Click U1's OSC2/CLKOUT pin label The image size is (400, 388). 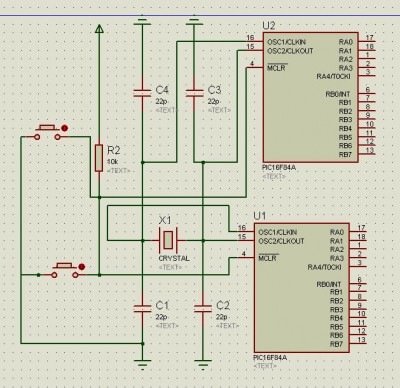(281, 241)
